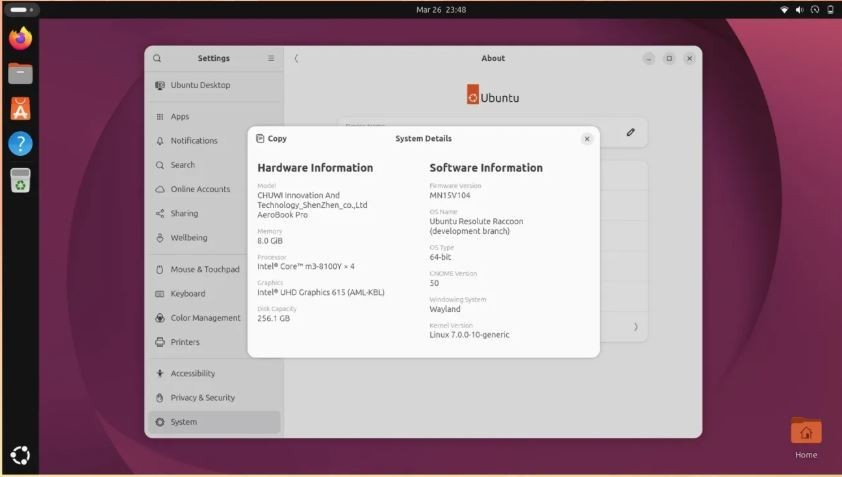Minimize the Settings window
This screenshot has width=842, height=477.
click(x=649, y=58)
